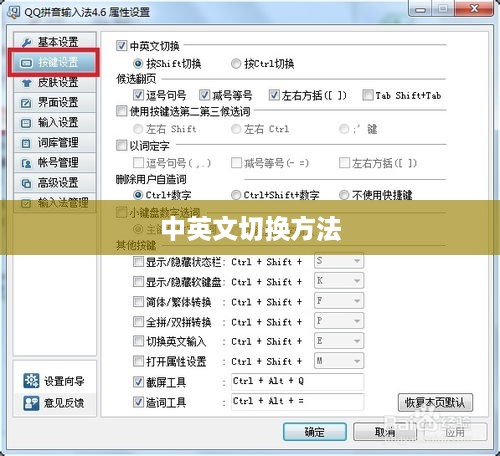Enable 切换英文输入 checkbox

[x=138, y=341]
